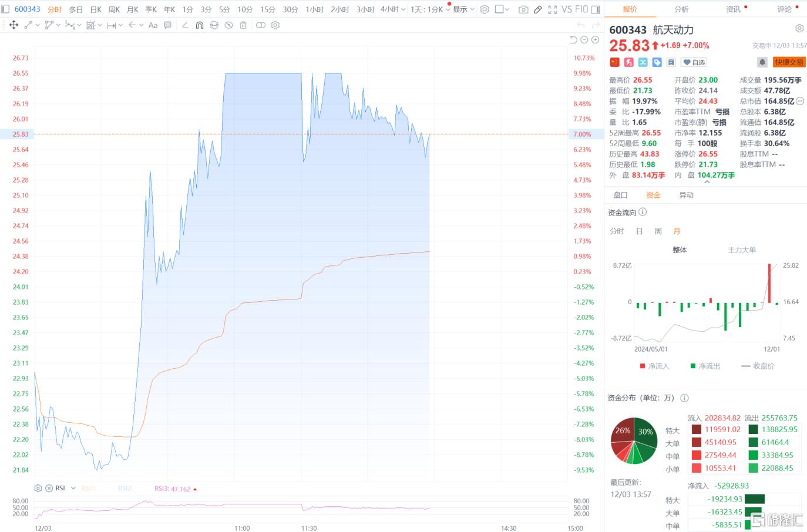Enter fullscreen chart mode
Viewport: 807px width, 532px height.
(x=552, y=9)
